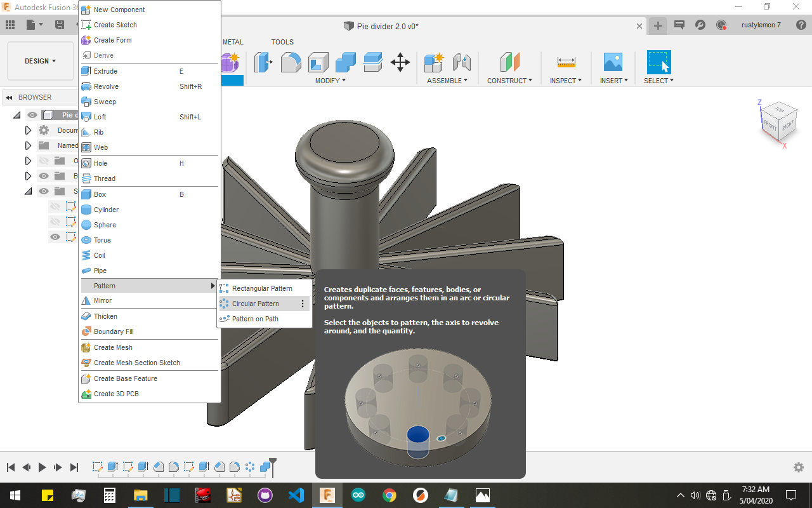Choose Pattern on Path from submenu
This screenshot has width=812, height=508.
(x=264, y=319)
